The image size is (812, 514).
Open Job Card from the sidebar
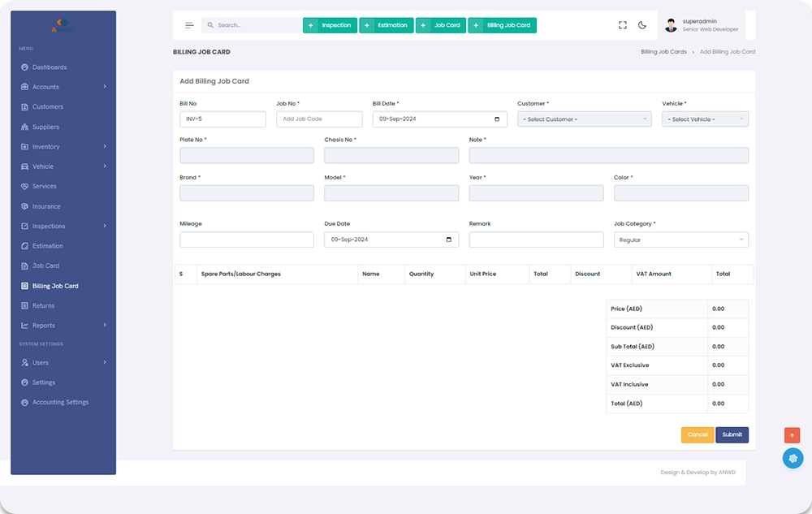(45, 266)
